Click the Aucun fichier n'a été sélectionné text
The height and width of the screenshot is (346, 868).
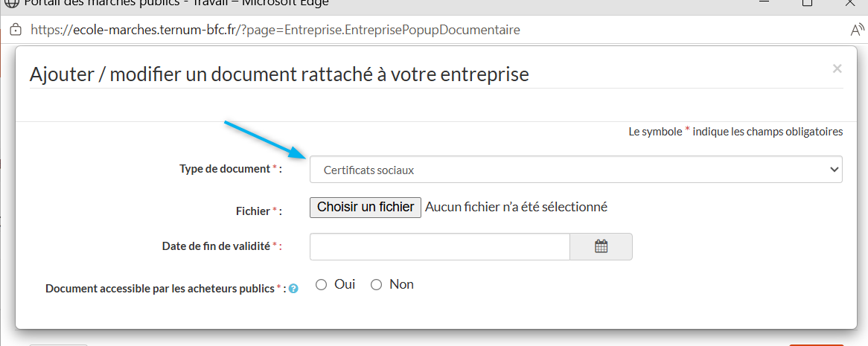(x=517, y=207)
